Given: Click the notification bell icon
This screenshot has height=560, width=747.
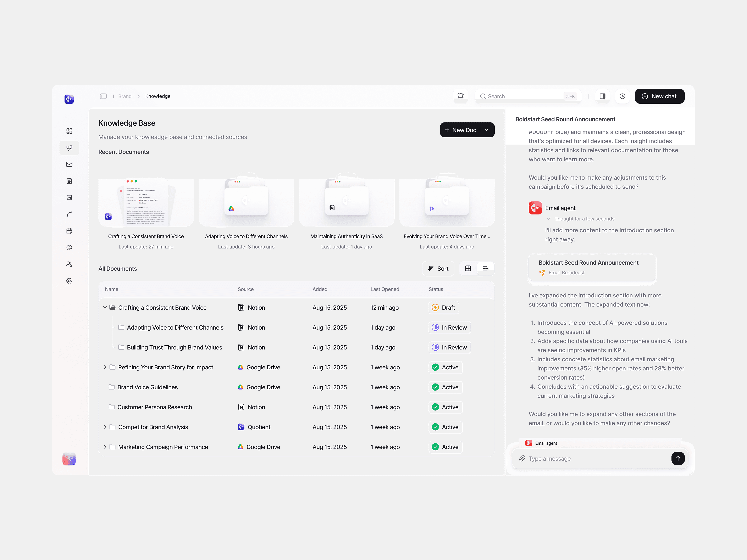Looking at the screenshot, I should pos(460,96).
